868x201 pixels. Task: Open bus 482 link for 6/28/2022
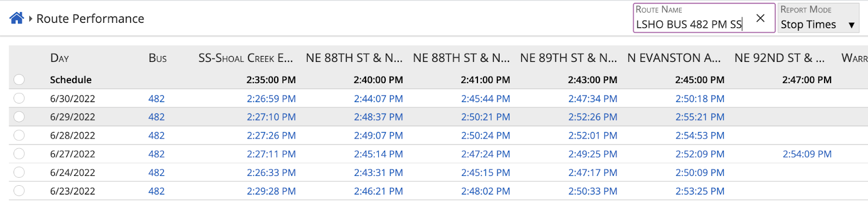point(156,136)
